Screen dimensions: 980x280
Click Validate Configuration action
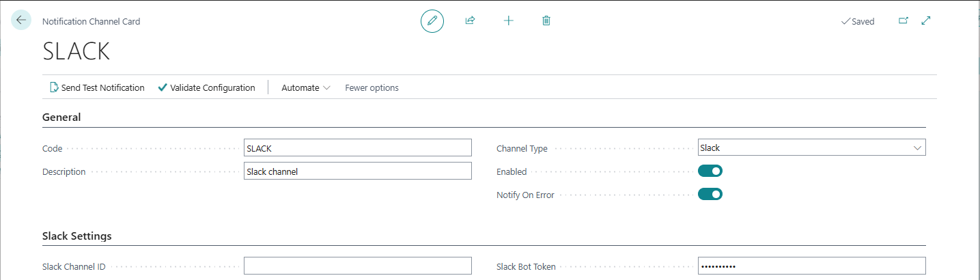(206, 87)
